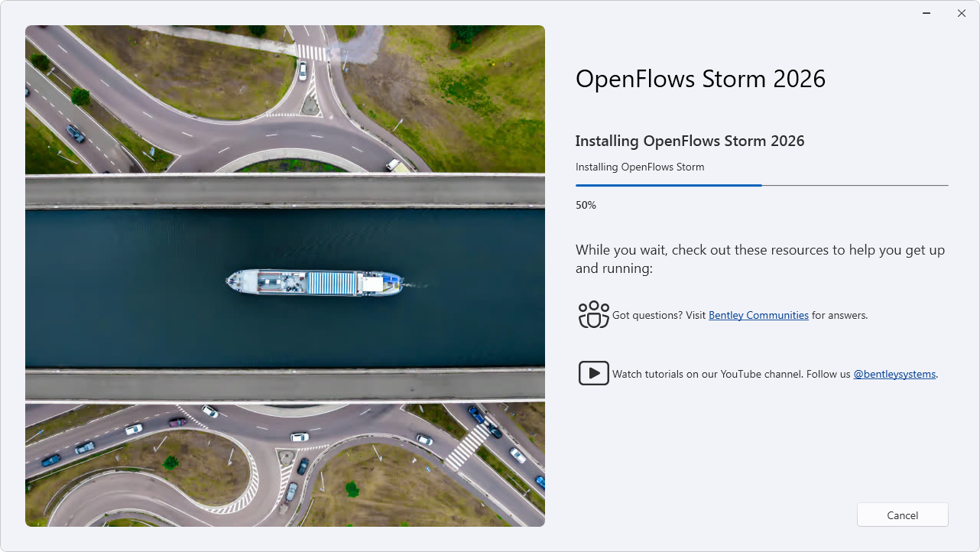Click the YouTube play icon
Viewport: 980px width, 552px height.
[594, 373]
